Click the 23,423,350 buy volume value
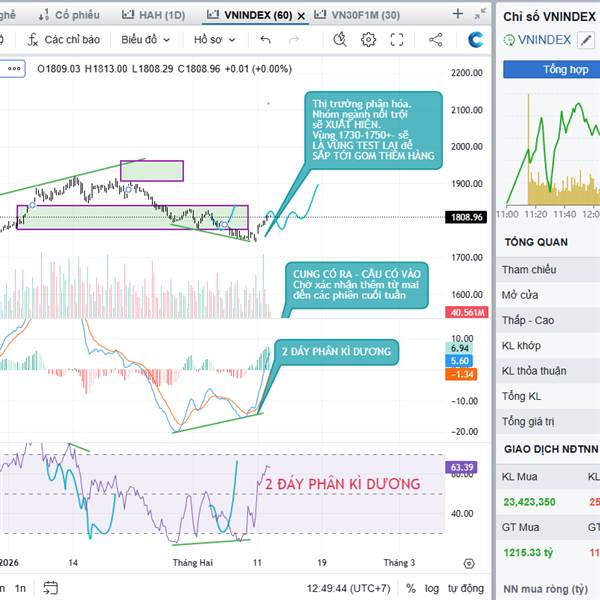 pos(529,502)
